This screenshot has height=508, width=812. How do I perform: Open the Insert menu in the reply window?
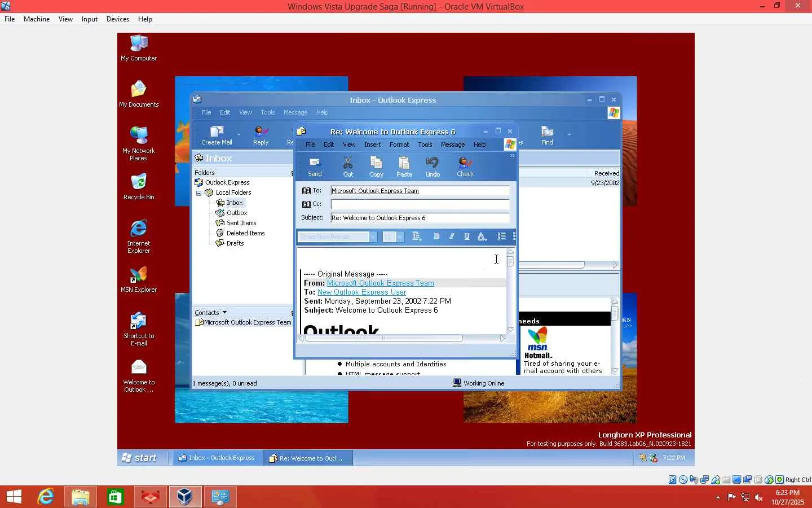[x=372, y=145]
